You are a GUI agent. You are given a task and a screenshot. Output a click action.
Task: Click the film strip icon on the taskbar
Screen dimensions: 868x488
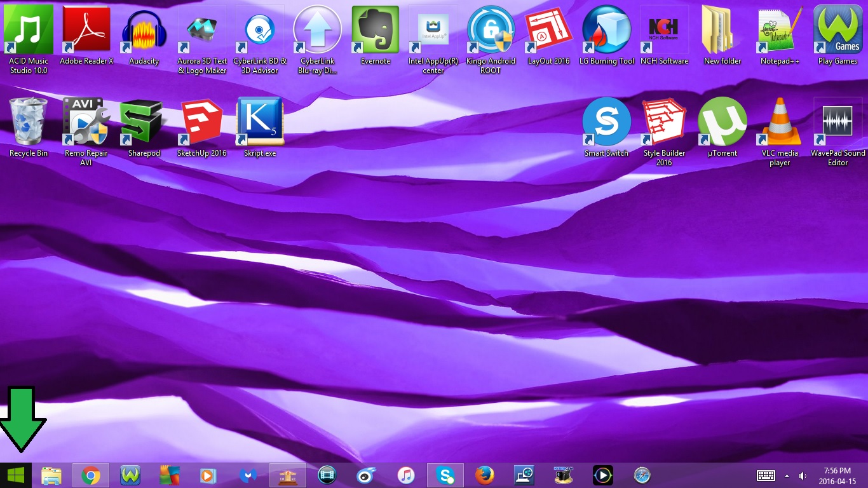[x=327, y=475]
